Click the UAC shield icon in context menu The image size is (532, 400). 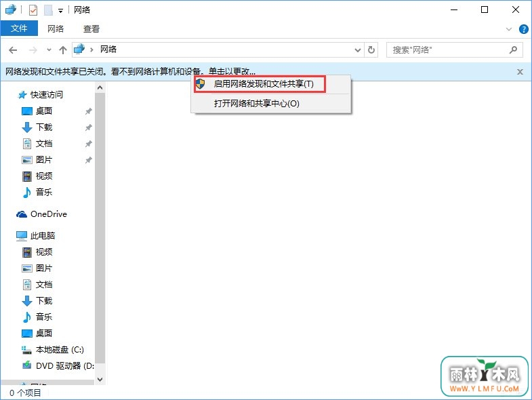200,84
